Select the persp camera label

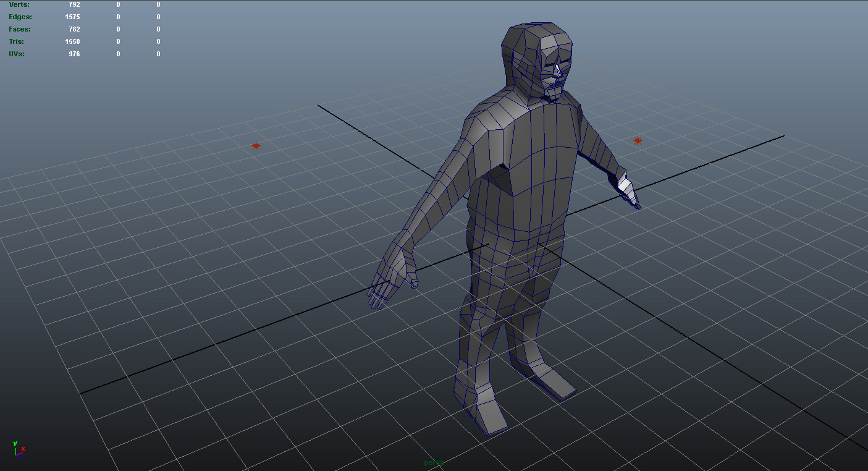[x=433, y=462]
